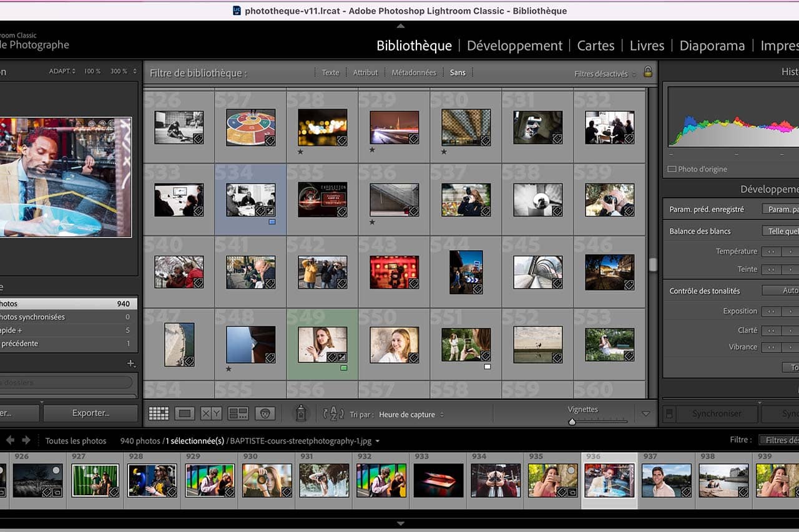Open the ADAPT. zoom level dropdown

(x=62, y=71)
